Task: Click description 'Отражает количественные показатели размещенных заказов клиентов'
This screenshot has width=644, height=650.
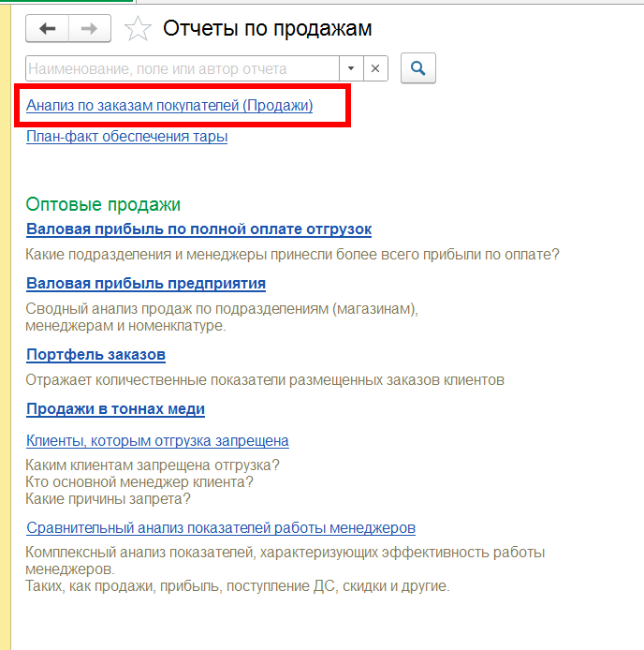Action: [265, 379]
